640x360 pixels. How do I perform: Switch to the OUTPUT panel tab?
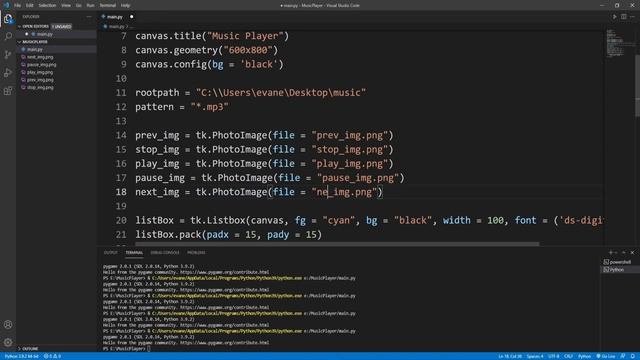[x=110, y=253]
